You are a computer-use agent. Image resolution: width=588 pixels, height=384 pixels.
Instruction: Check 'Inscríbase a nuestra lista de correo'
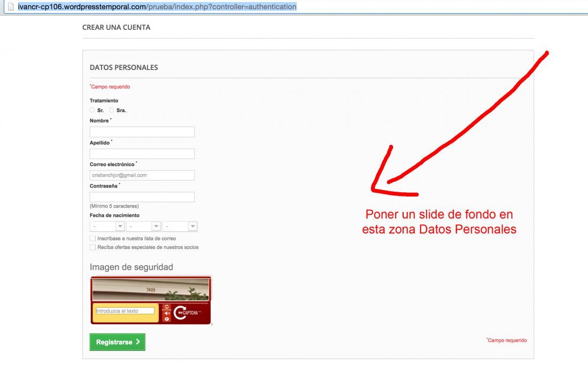coord(92,238)
